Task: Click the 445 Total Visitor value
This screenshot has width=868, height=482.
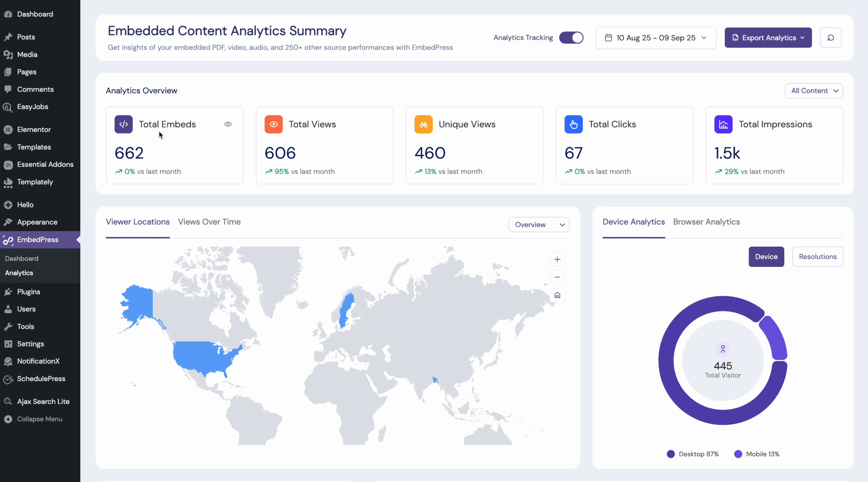Action: coord(723,366)
